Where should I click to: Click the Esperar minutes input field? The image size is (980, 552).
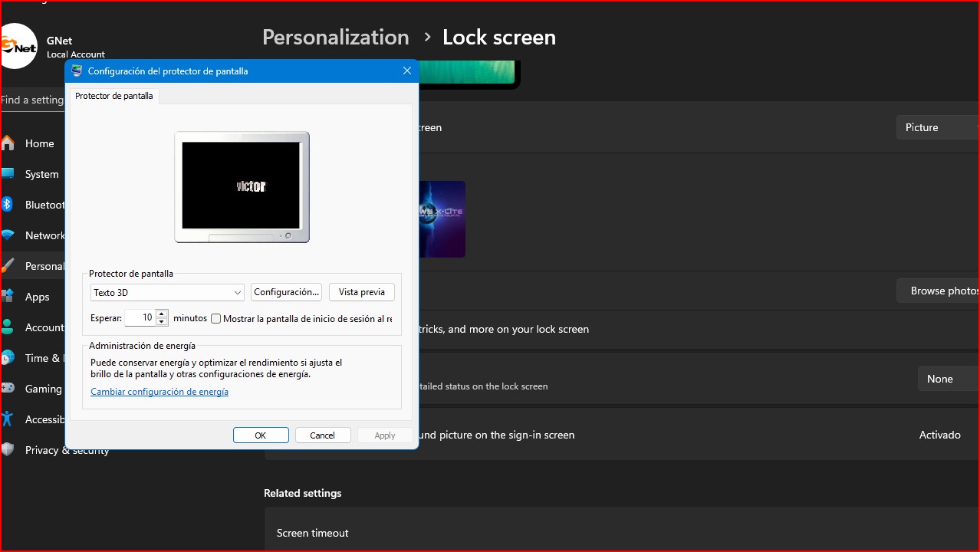tap(140, 318)
